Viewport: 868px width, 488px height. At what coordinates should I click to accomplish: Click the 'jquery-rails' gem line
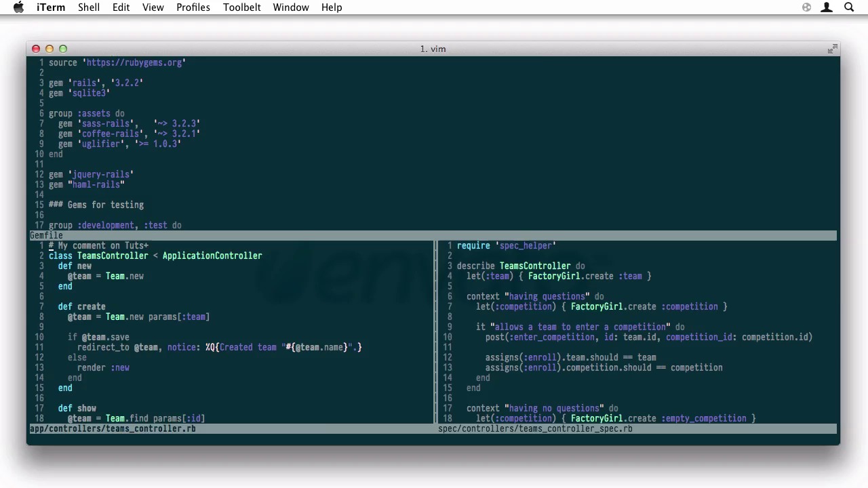click(x=91, y=174)
